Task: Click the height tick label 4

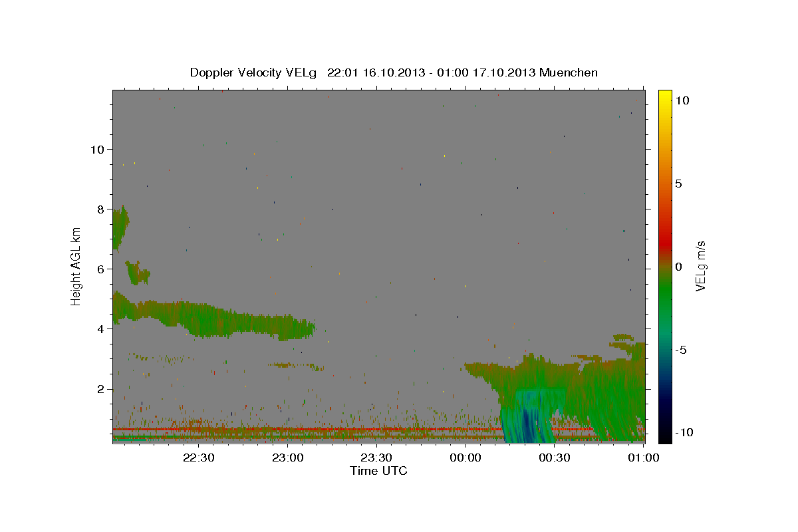Action: click(x=100, y=329)
